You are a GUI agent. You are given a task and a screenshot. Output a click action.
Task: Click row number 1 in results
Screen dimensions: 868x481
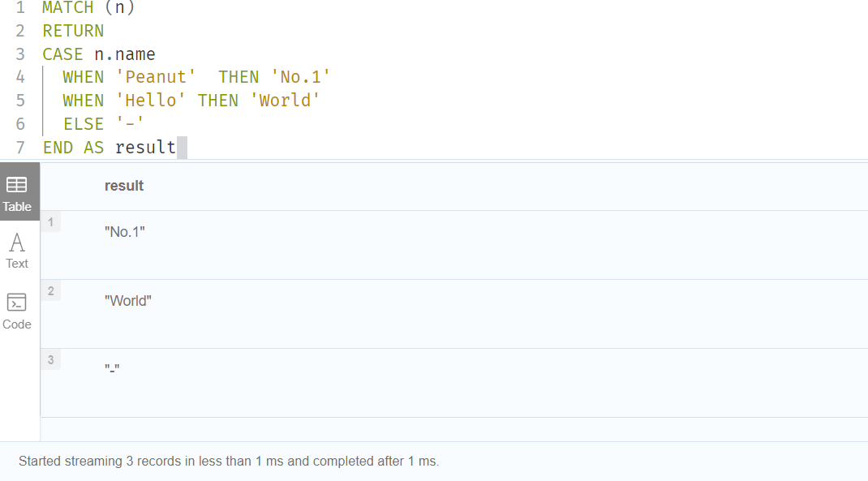[x=50, y=222]
